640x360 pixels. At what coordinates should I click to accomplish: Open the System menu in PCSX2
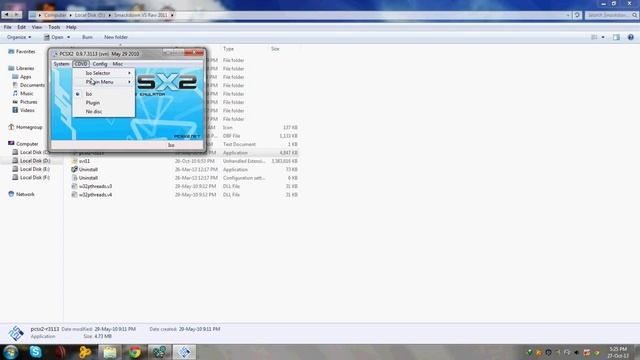pos(61,64)
